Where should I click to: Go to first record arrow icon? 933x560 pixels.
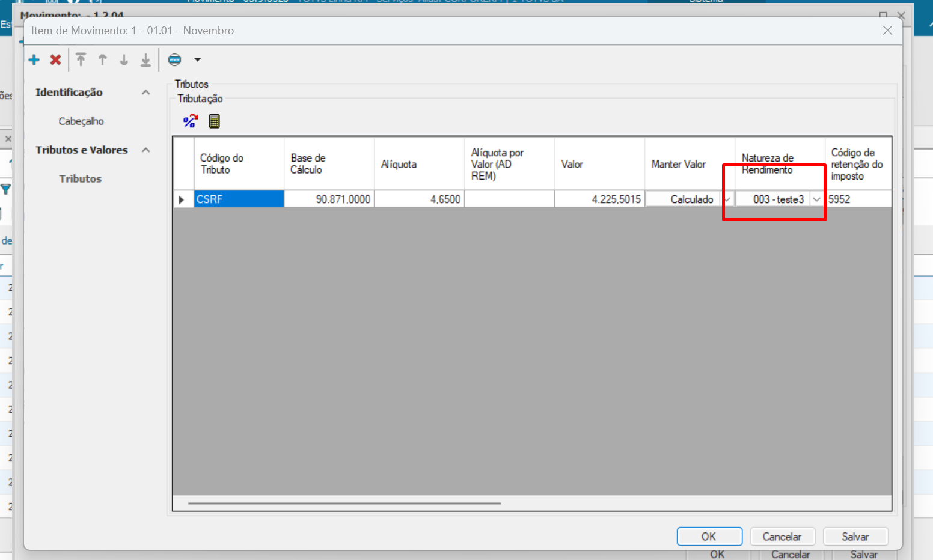[x=81, y=59]
